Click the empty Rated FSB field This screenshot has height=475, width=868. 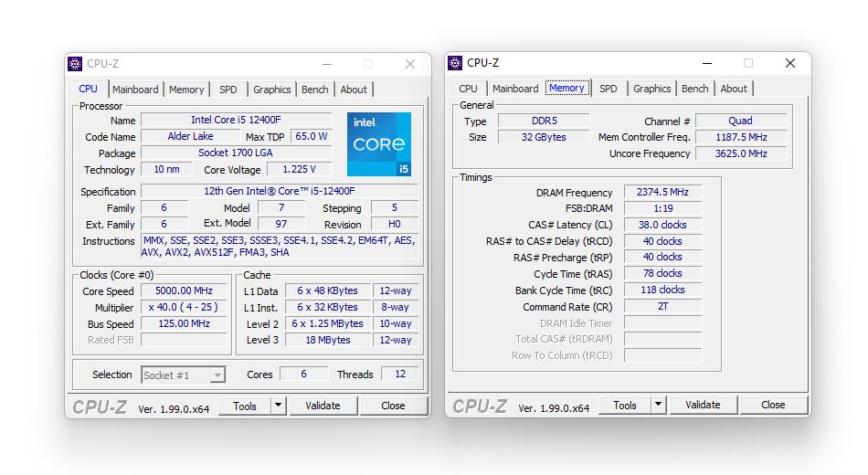[x=185, y=340]
